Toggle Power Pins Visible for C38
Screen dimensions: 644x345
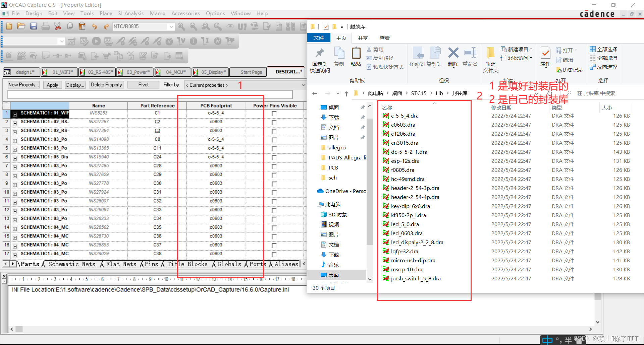click(274, 254)
